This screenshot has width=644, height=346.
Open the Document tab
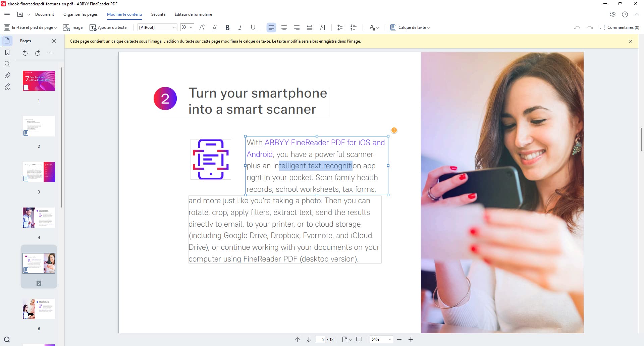[45, 14]
